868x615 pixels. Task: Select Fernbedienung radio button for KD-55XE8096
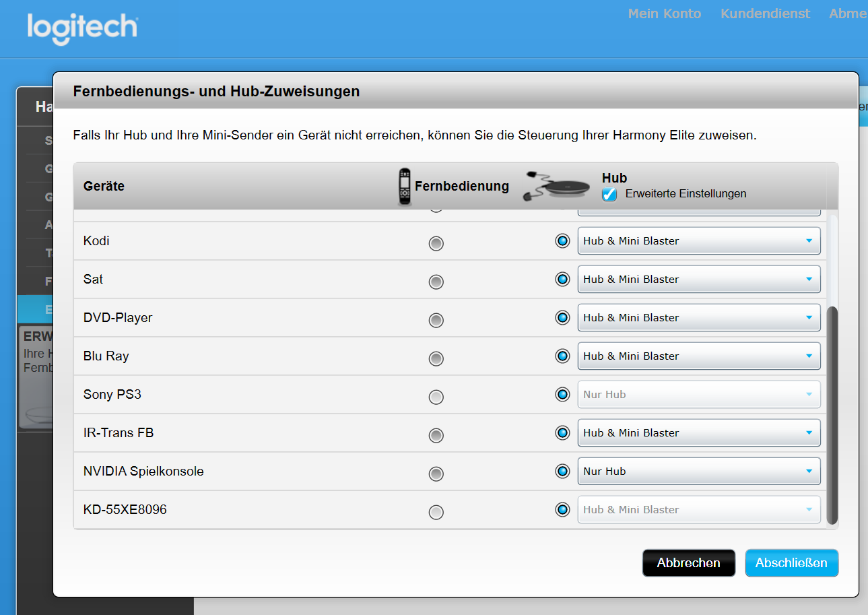436,512
